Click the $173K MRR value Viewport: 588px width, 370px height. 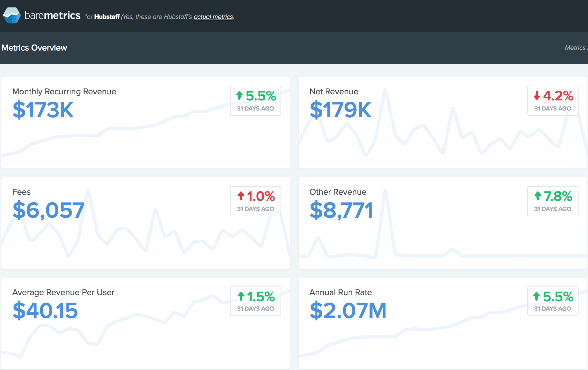click(x=43, y=110)
